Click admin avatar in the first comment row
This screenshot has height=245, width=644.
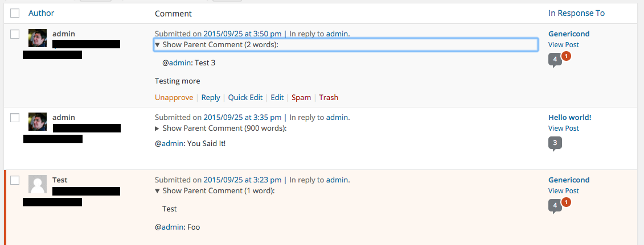[x=38, y=38]
